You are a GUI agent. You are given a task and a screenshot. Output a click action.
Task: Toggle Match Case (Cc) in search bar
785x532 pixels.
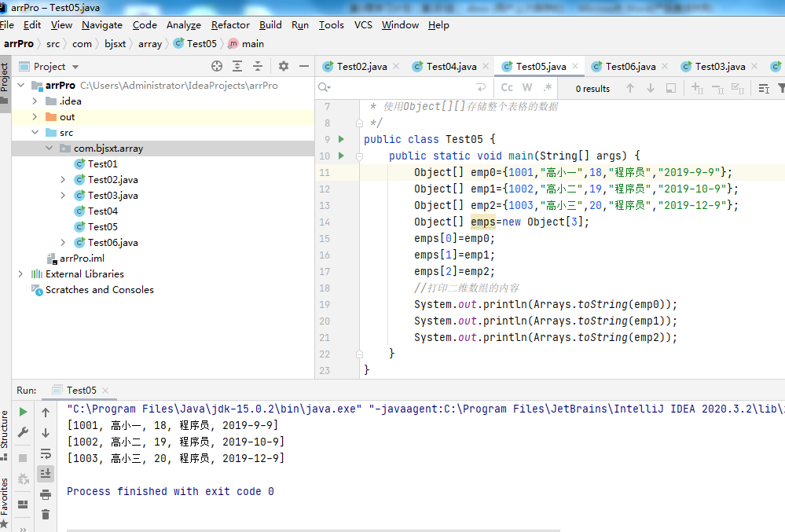tap(507, 87)
